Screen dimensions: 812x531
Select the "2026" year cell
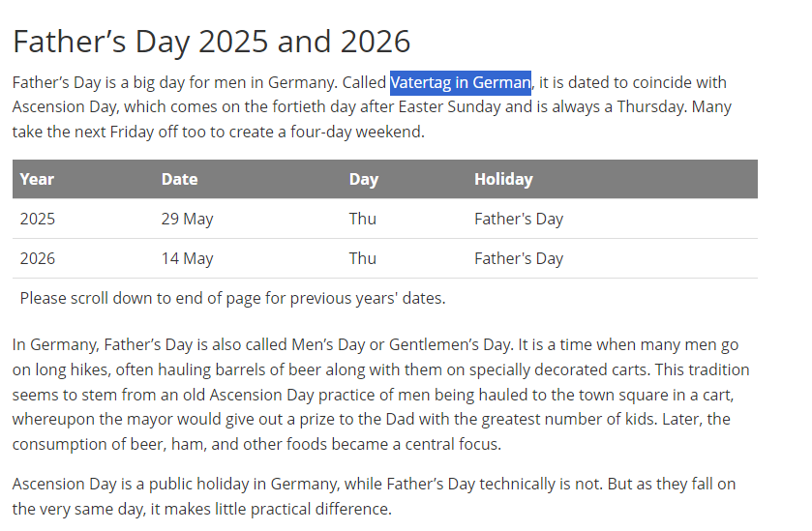click(38, 258)
